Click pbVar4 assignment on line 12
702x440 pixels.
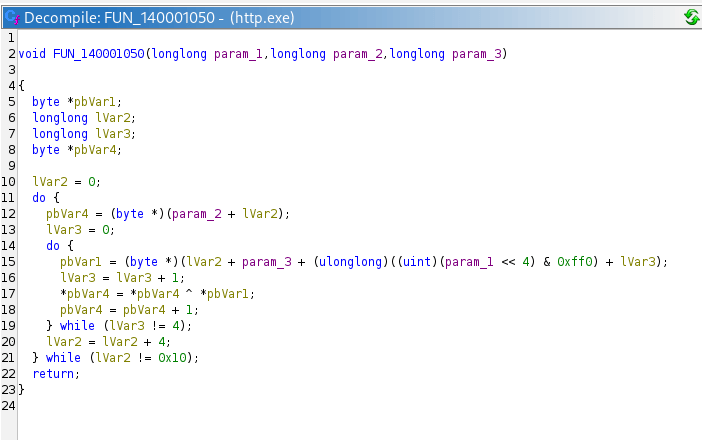coord(67,214)
